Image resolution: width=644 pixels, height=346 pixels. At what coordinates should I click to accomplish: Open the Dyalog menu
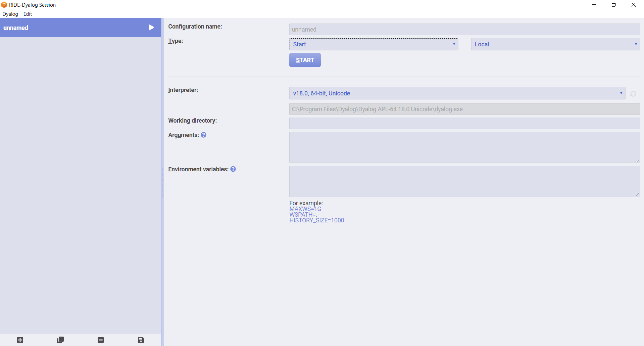10,14
